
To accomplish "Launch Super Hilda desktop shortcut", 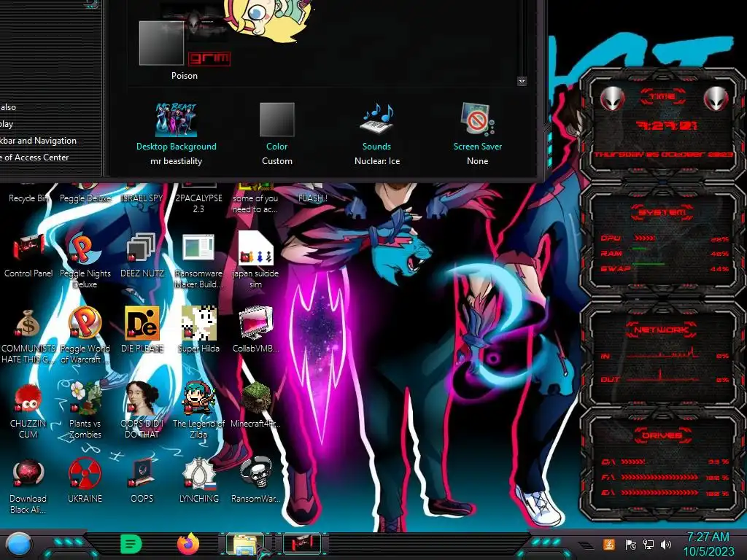I will coord(198,330).
